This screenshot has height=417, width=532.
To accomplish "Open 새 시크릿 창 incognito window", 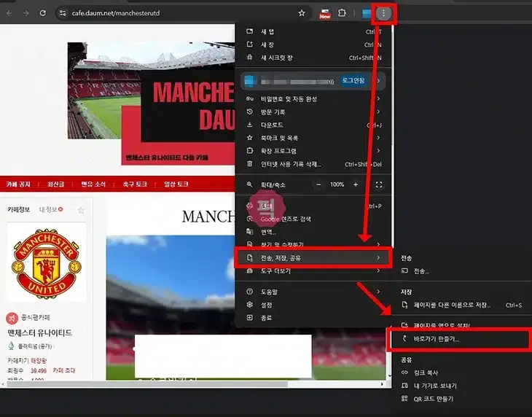I will tap(313, 58).
